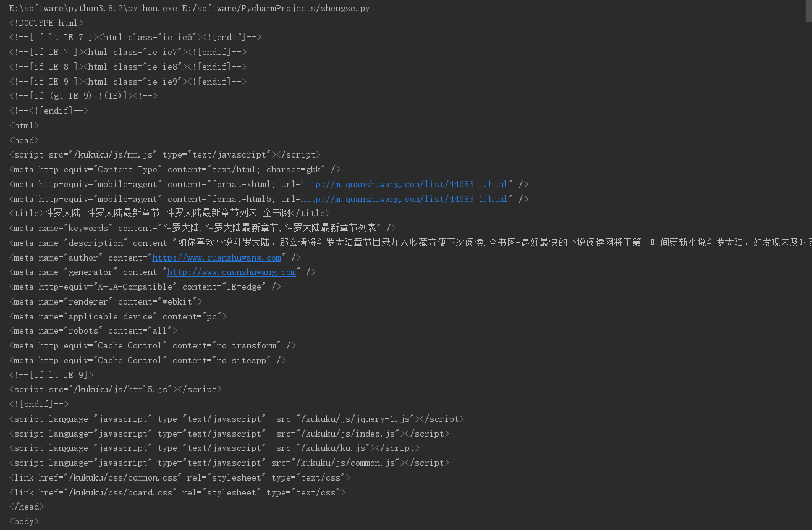
Task: Click the common.css stylesheet link line
Action: pos(180,477)
